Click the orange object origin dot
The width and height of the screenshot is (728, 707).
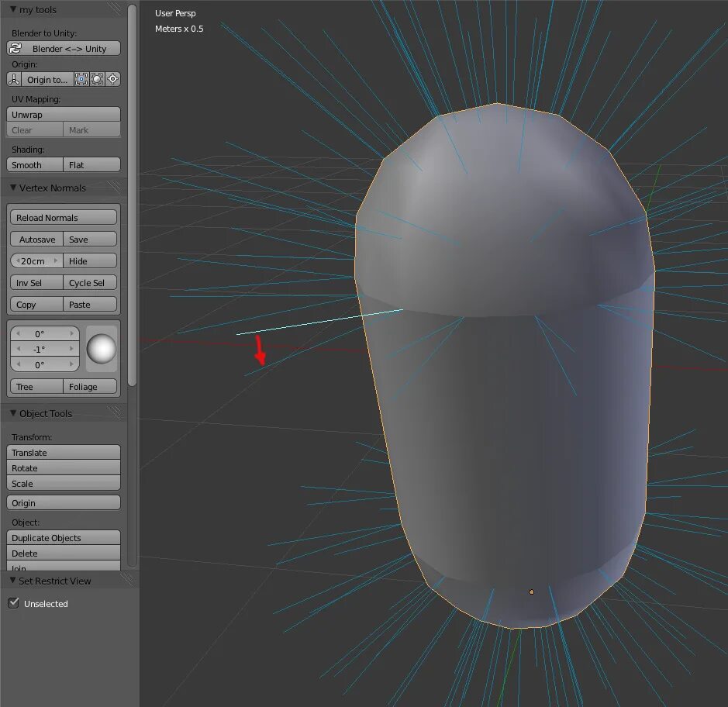click(532, 591)
